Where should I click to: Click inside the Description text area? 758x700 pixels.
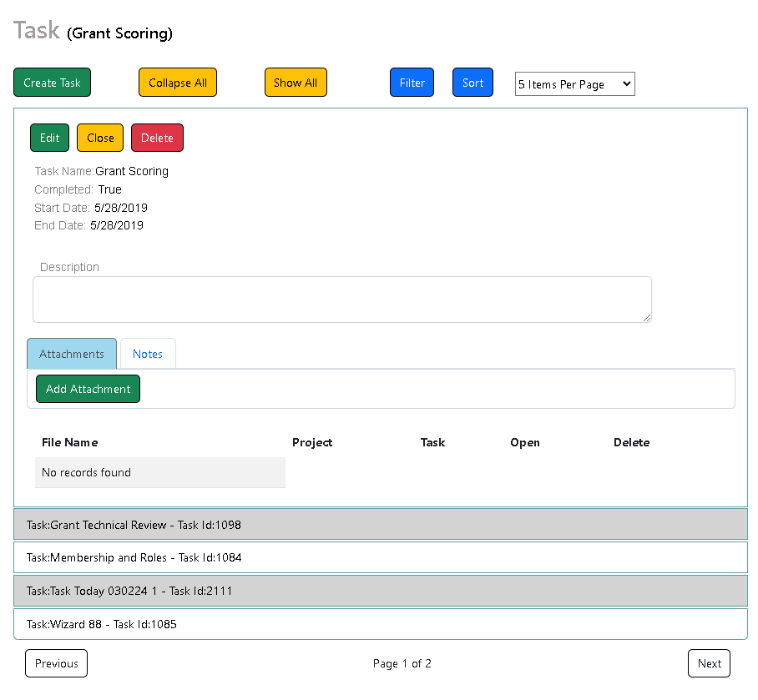point(341,300)
